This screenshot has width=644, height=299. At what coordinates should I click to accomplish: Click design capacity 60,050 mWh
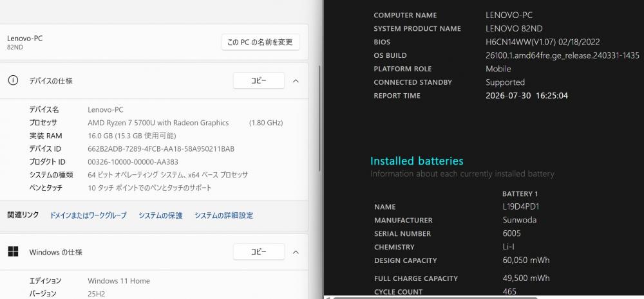[526, 260]
